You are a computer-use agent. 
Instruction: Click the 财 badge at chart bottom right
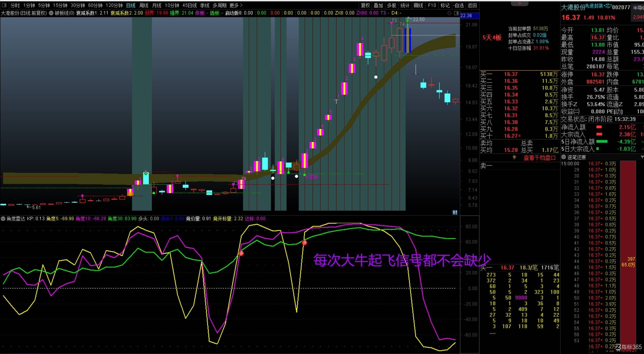pyautogui.click(x=455, y=212)
